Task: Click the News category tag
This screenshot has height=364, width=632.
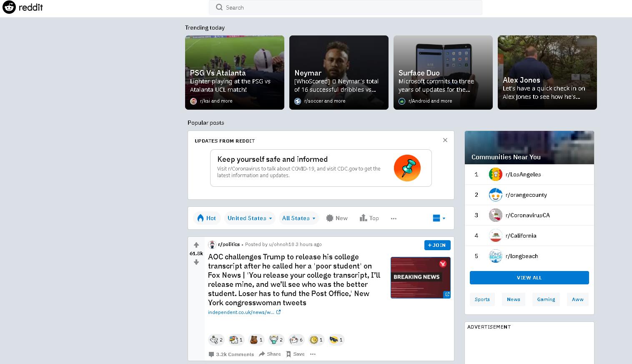Action: pos(514,299)
